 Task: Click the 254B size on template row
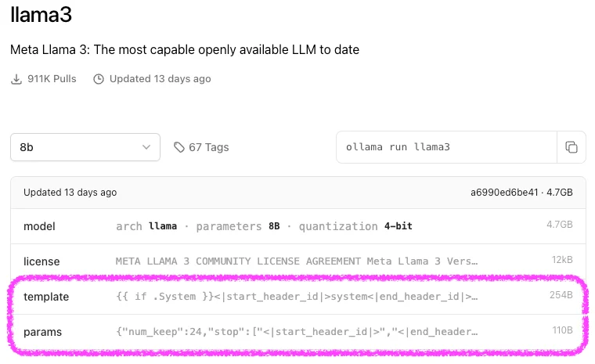click(561, 296)
